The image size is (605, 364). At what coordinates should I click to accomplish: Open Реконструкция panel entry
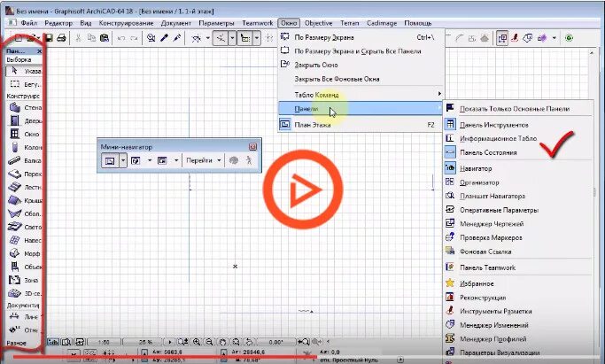(x=518, y=298)
